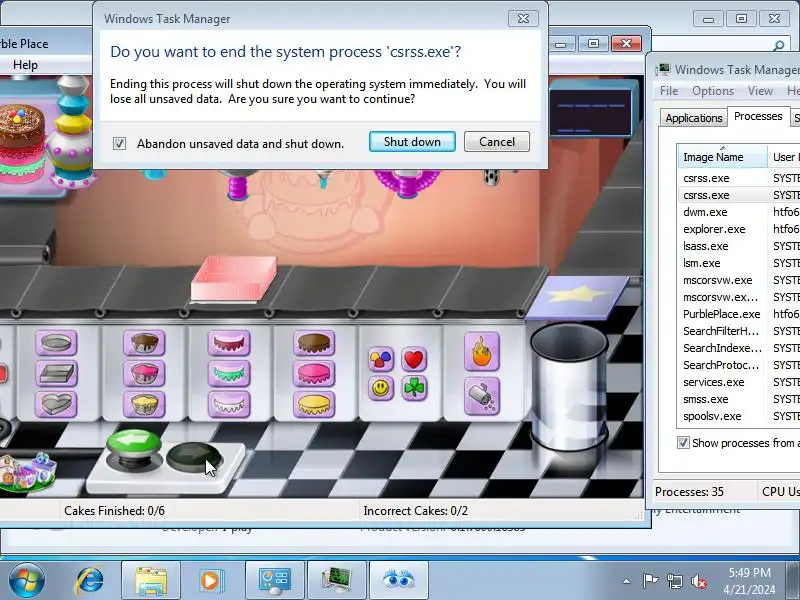The width and height of the screenshot is (800, 600).
Task: Open Task Manager Options menu
Action: point(713,91)
